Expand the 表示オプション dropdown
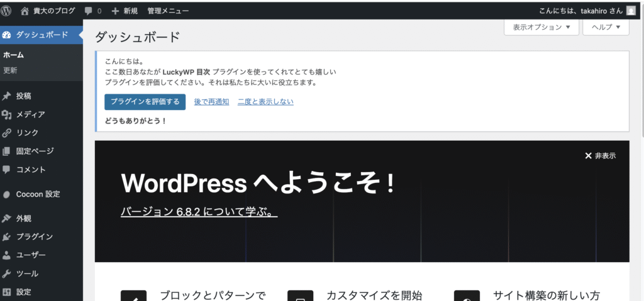Viewport: 644px width, 301px height. 541,27
